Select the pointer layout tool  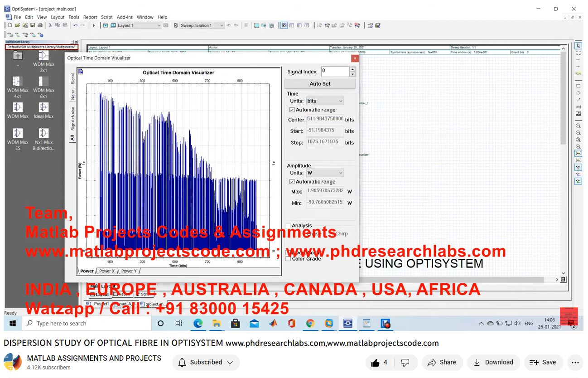click(578, 46)
